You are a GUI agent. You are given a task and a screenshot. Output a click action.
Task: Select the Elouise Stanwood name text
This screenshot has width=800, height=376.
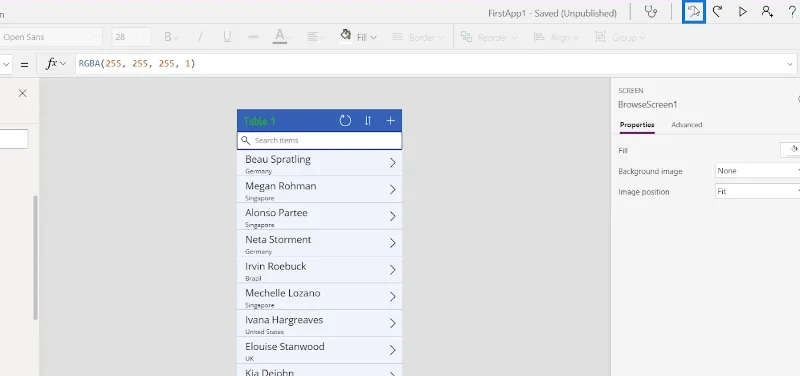pos(285,346)
